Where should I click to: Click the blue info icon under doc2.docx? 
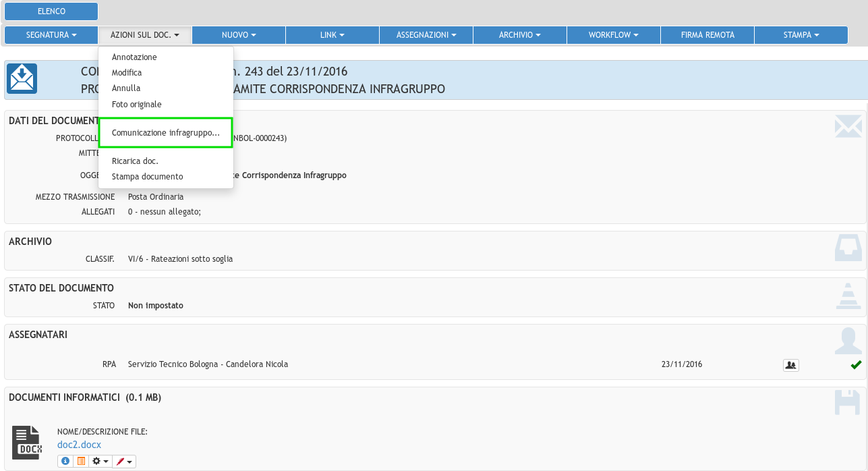pyautogui.click(x=65, y=461)
